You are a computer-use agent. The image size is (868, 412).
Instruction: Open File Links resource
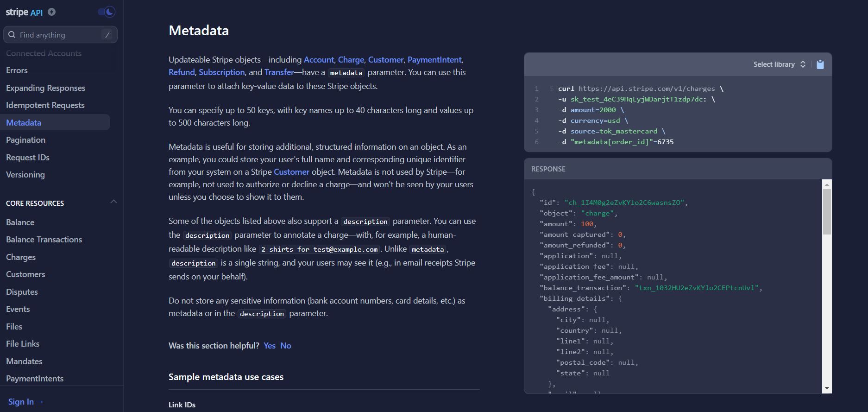[x=23, y=344]
